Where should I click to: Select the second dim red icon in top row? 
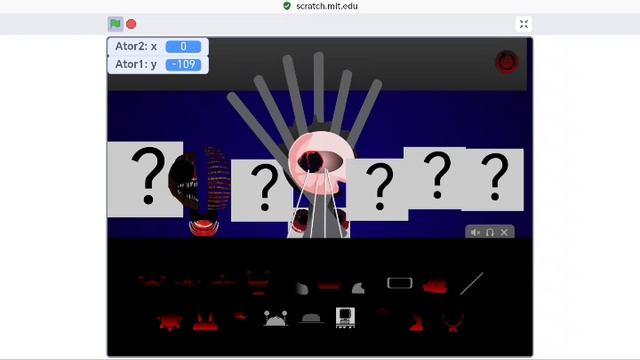click(187, 282)
